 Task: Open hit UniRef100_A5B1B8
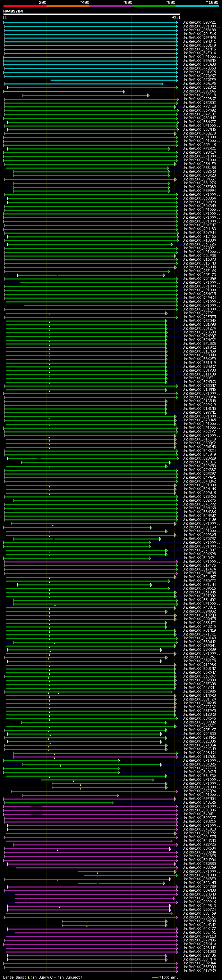coord(199,30)
